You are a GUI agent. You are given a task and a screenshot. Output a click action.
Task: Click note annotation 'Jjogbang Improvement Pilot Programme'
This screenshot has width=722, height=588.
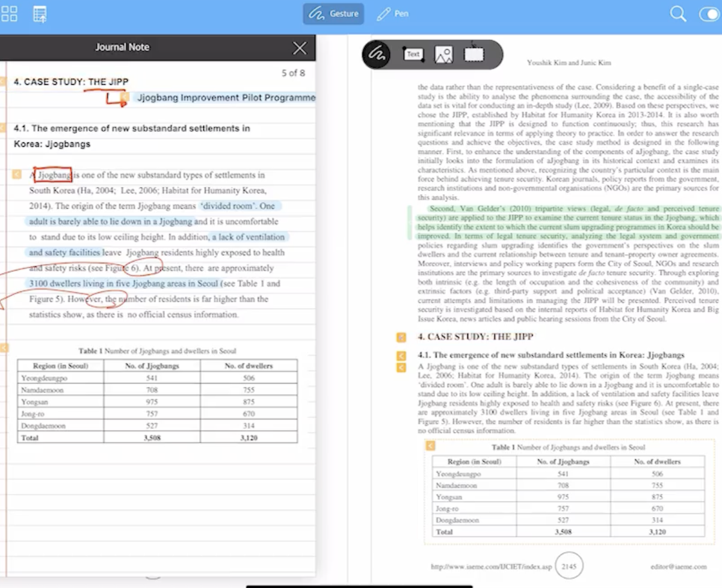(226, 97)
